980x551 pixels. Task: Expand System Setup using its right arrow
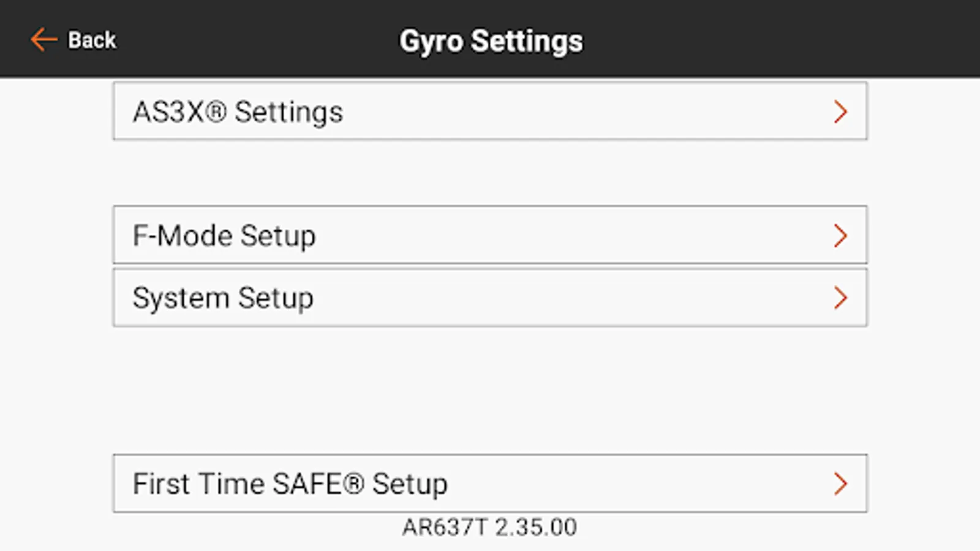tap(840, 298)
